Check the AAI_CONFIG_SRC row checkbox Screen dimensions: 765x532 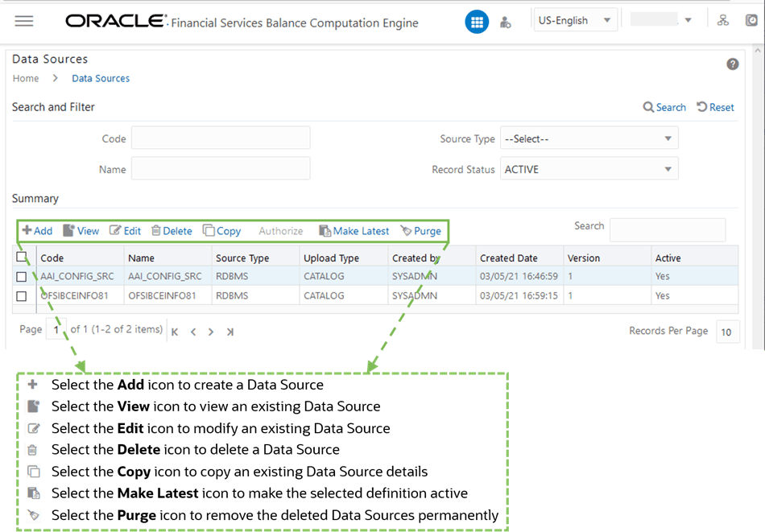tap(22, 277)
